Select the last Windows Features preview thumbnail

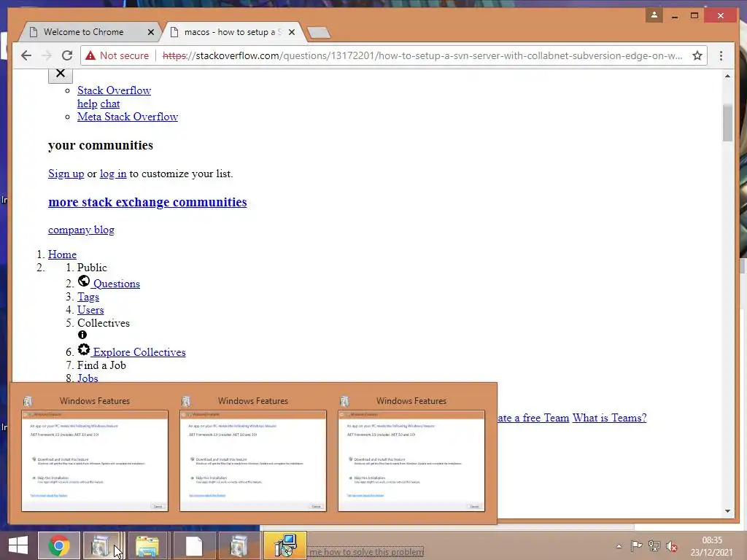coord(411,461)
